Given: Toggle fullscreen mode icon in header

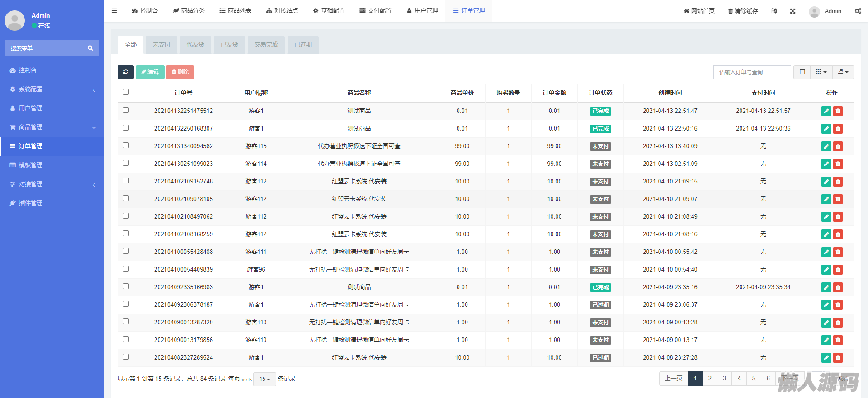Looking at the screenshot, I should coord(793,11).
